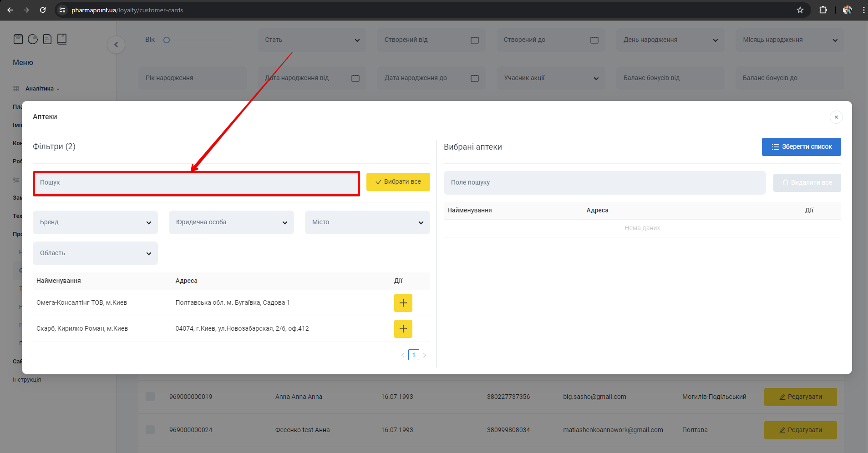Screen dimensions: 868x453
Task: Collapse the sidebar with arrow button
Action: click(116, 45)
